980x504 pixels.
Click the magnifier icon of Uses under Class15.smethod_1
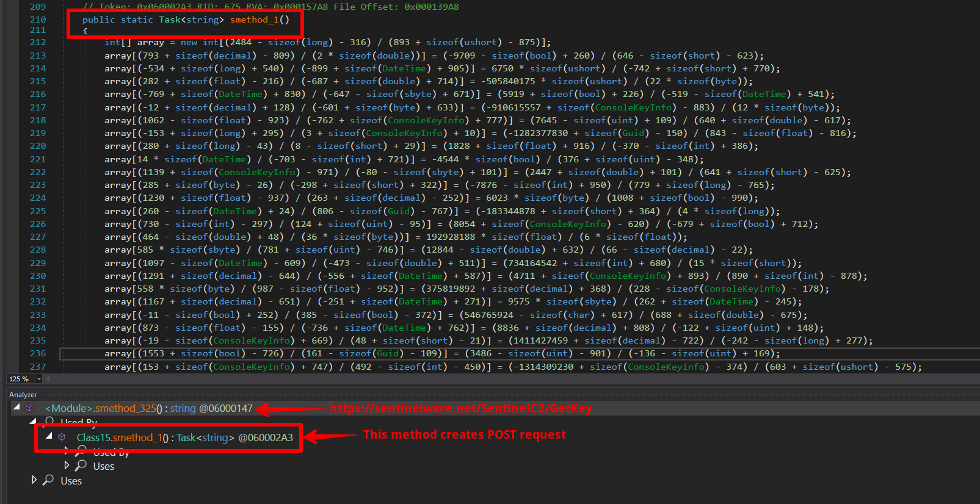point(81,466)
